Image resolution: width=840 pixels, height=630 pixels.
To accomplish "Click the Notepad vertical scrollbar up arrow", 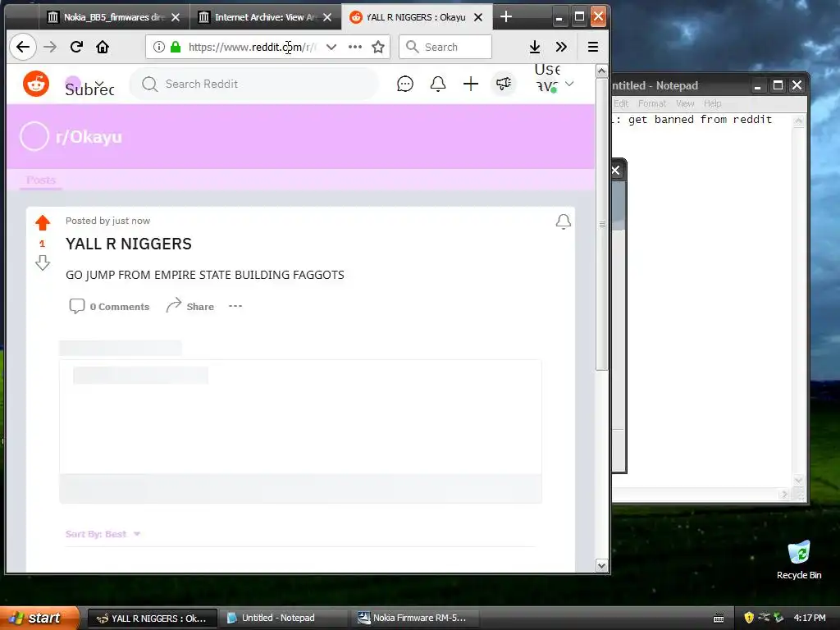I will [x=799, y=121].
